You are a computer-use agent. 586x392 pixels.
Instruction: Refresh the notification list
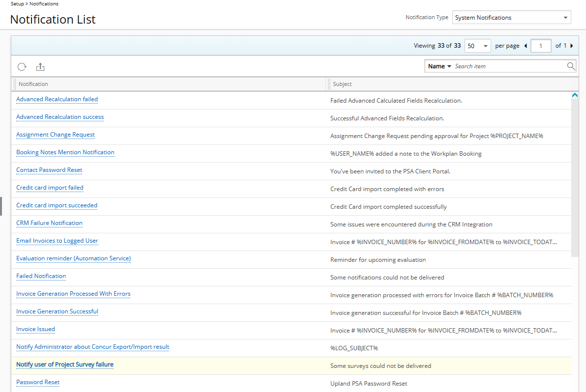(x=22, y=67)
